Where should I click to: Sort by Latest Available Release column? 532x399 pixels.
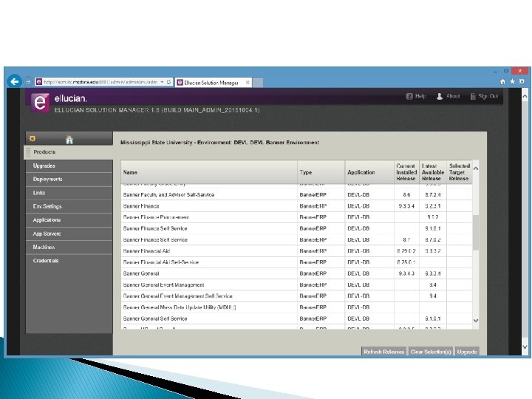433,172
